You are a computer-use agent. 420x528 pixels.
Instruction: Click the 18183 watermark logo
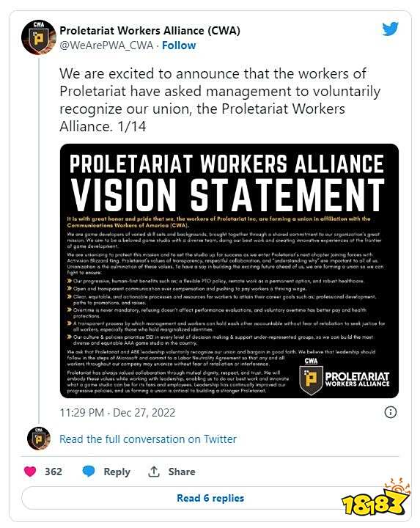(376, 499)
